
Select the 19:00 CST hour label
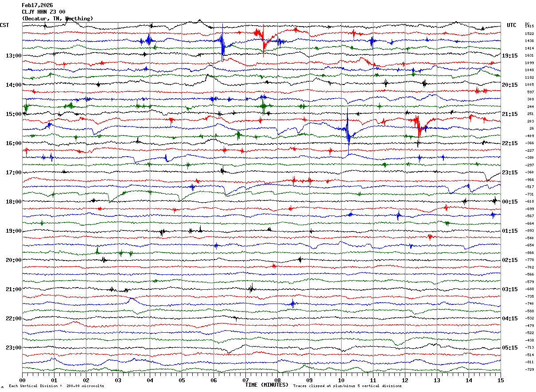[13, 231]
